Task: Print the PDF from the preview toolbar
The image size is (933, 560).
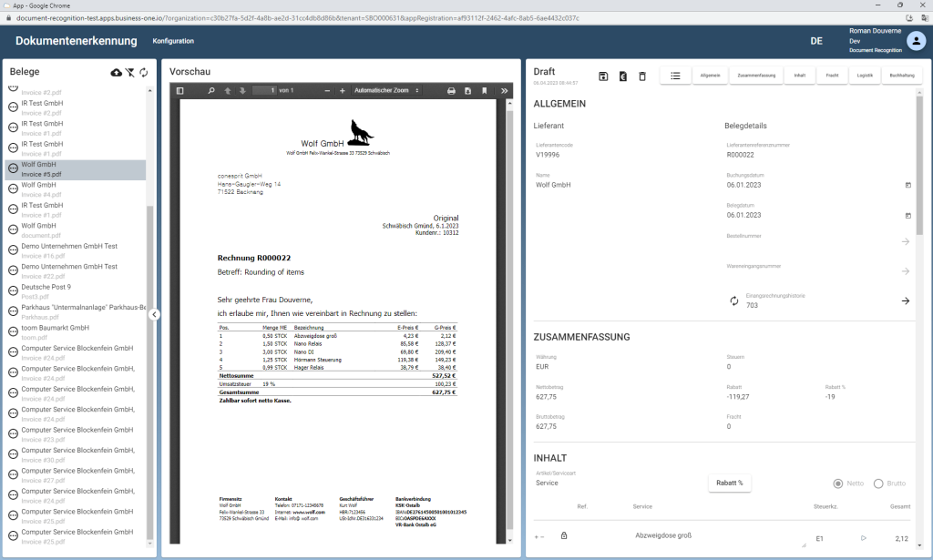Action: click(451, 91)
